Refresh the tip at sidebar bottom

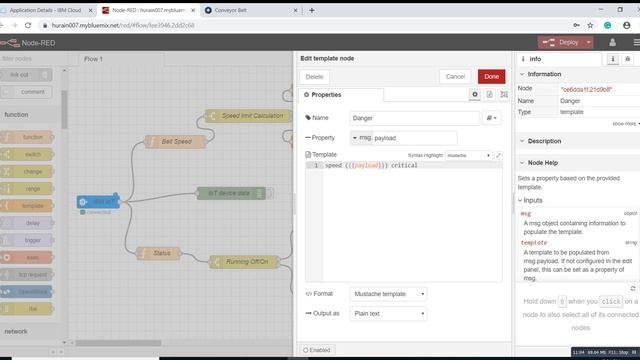[633, 289]
